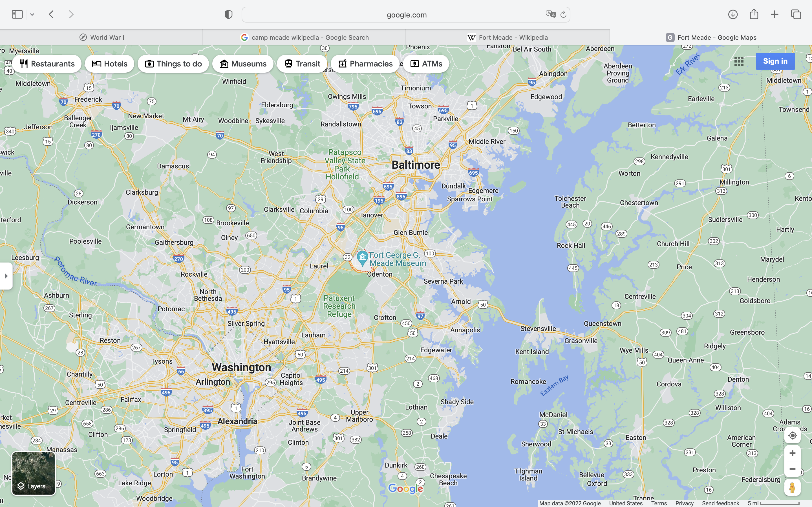The width and height of the screenshot is (812, 507).
Task: Open the sidebar dropdown chevron in the toolbar
Action: (x=32, y=14)
